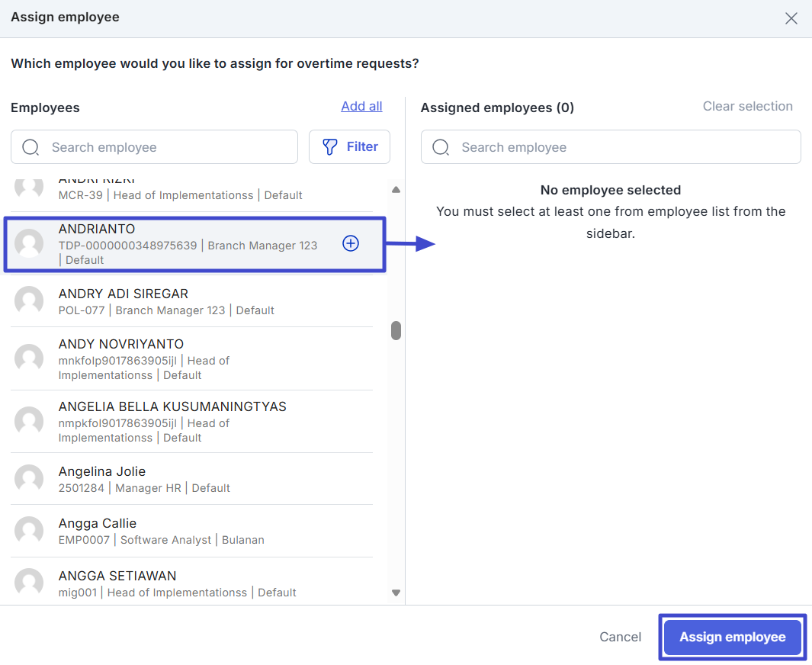Click the employee list scrollbar thumb
Screen dimensions: 812x665
396,330
